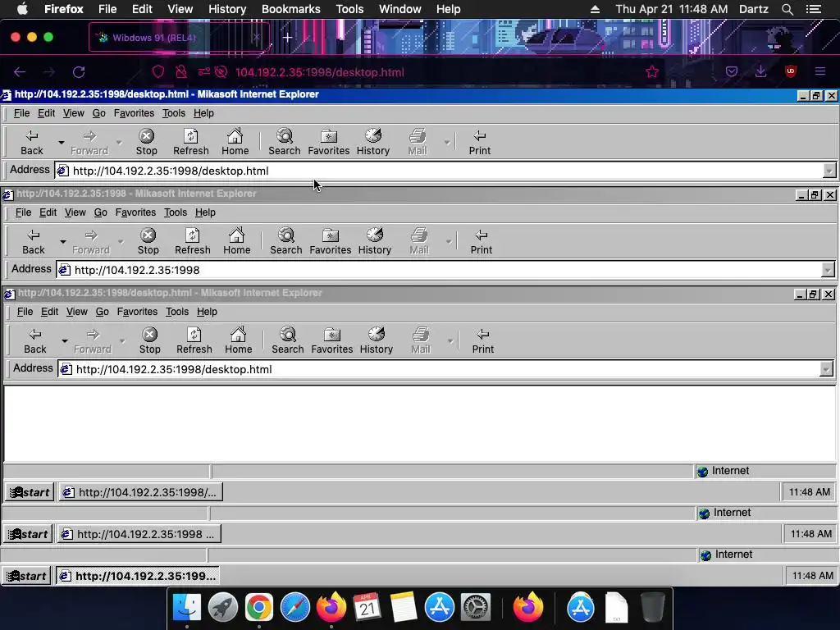Viewport: 840px width, 630px height.
Task: Click Stop in the outermost Explorer toolbar
Action: coord(146,143)
